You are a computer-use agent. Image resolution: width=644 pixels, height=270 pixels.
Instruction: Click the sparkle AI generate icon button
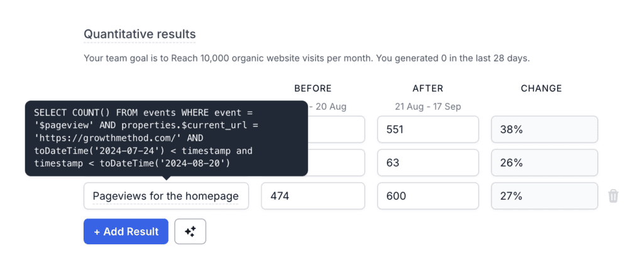(x=190, y=232)
